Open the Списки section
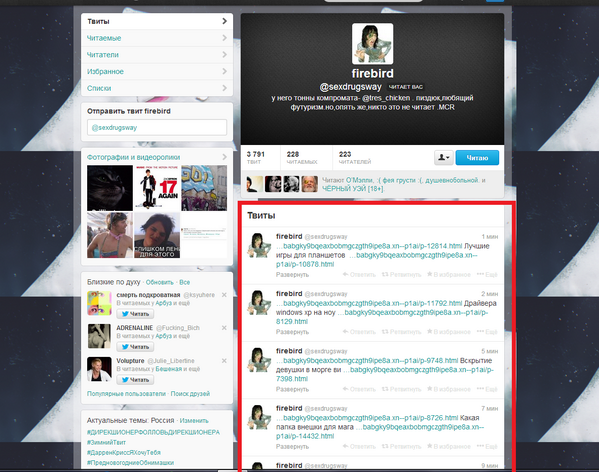 (x=157, y=88)
